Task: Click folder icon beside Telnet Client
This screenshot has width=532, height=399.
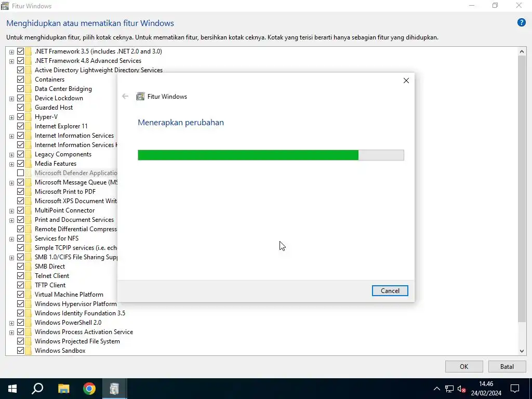Action: [28, 276]
